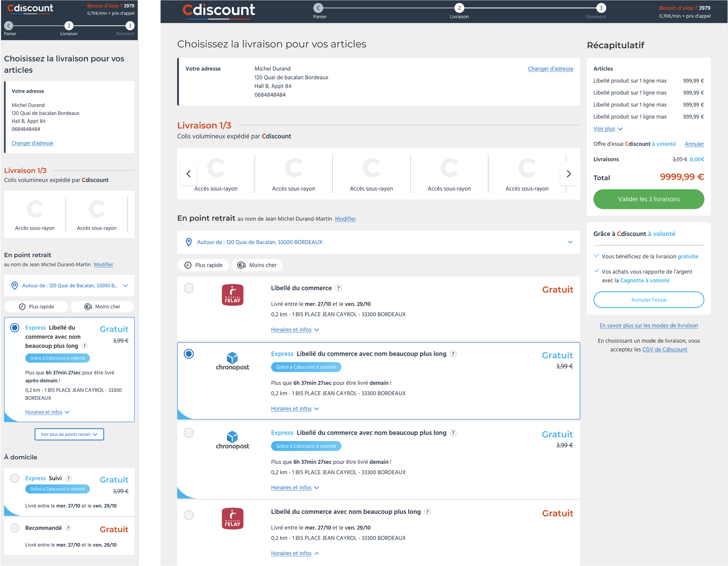This screenshot has height=566, width=728.
Task: Go back via mobile Panier arrow icon
Action: point(9,26)
